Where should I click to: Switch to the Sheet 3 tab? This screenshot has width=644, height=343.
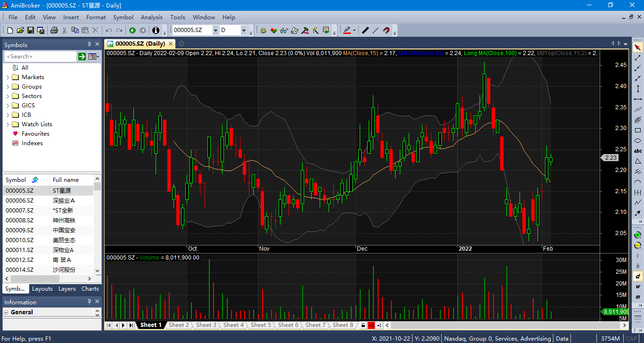coord(206,325)
